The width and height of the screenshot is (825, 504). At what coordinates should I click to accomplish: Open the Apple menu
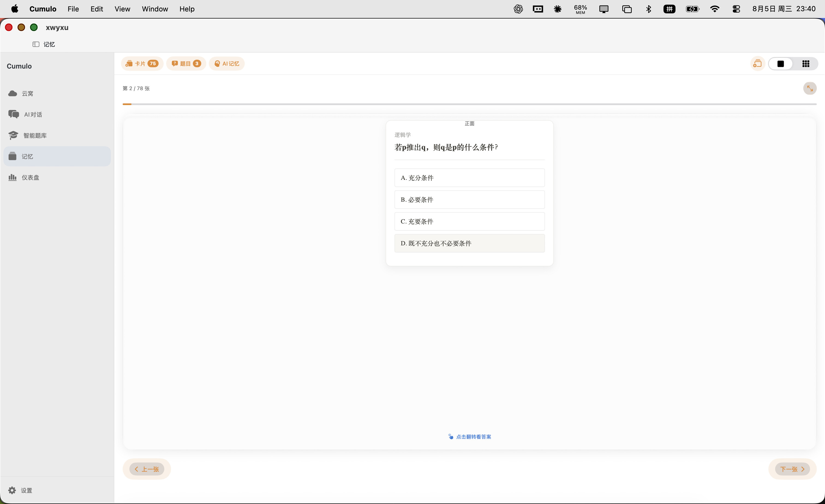click(15, 9)
